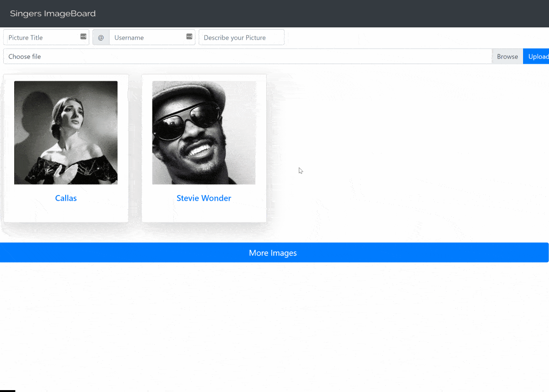Open the Singers ImageBoard home link

[53, 14]
